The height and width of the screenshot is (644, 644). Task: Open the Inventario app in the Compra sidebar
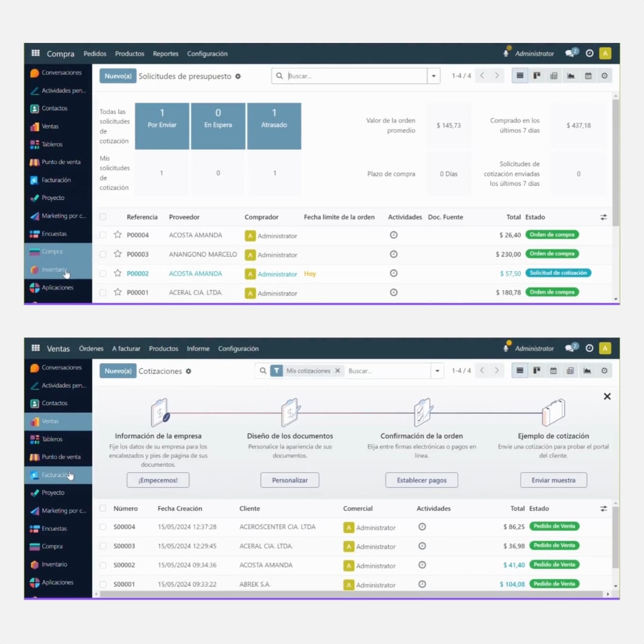click(x=54, y=270)
